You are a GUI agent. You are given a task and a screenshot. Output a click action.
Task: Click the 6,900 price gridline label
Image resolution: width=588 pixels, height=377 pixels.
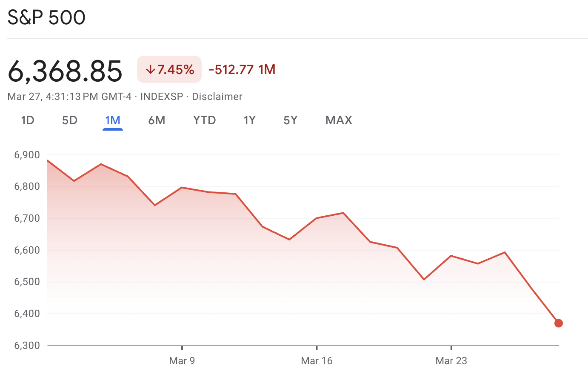pos(27,155)
